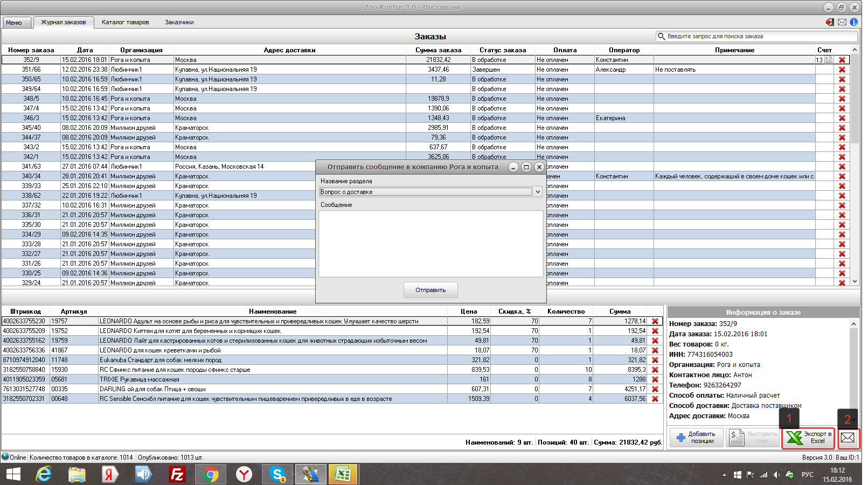This screenshot has width=868, height=485.
Task: Remove item 00335 DARLING with its red cross
Action: [x=655, y=389]
